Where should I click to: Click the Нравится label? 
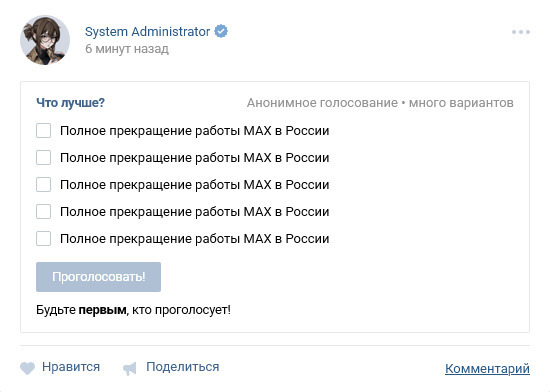(71, 367)
